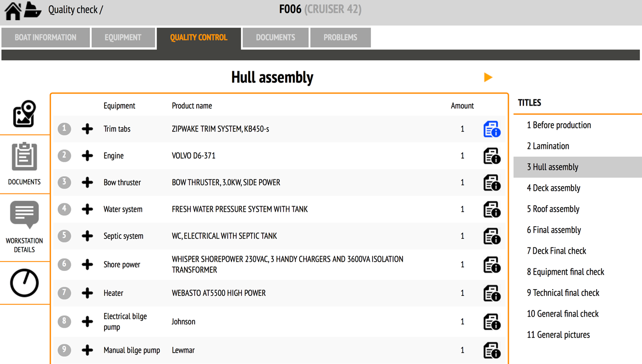Select 11 General pictures in Titles

(558, 335)
